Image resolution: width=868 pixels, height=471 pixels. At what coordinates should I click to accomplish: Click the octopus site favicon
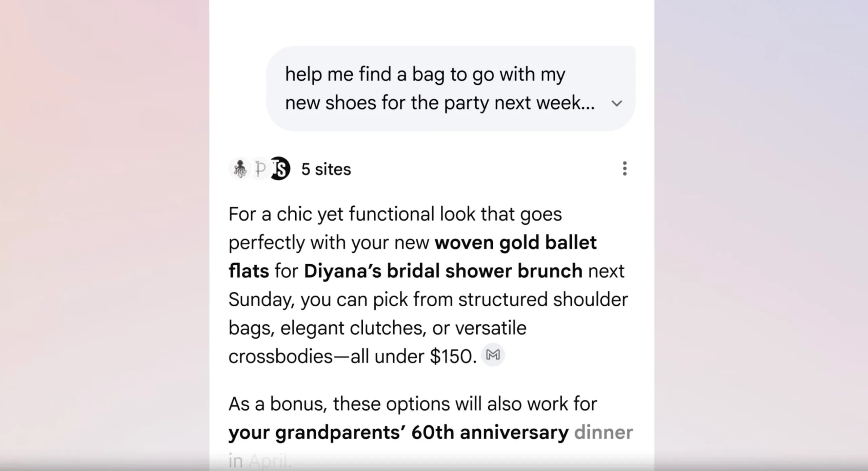240,169
